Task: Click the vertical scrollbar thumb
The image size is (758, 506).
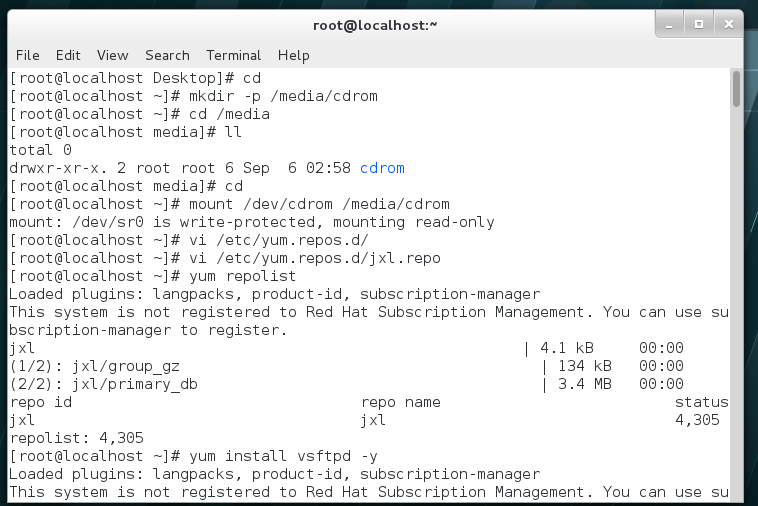Action: coord(736,88)
